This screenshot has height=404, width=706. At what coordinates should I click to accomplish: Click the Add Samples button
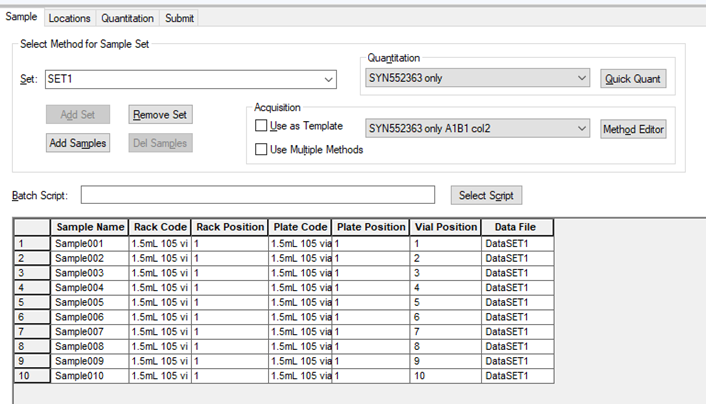click(x=78, y=143)
